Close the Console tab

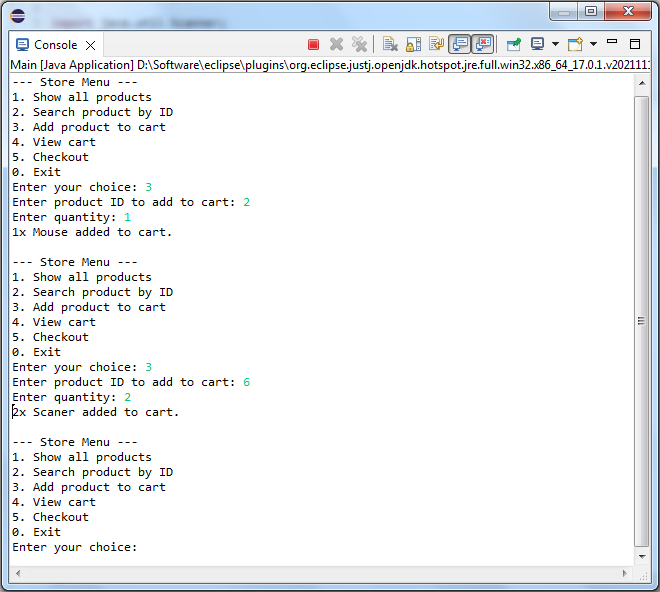pos(90,46)
